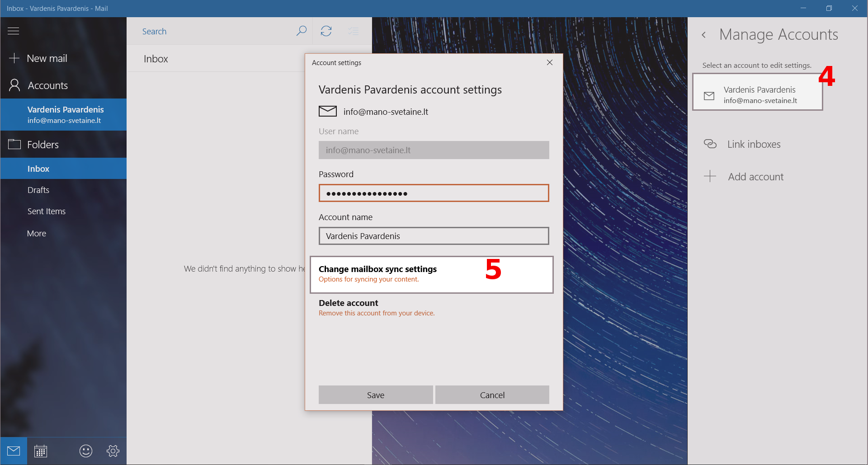Switch to Mail via envelope icon

point(14,451)
